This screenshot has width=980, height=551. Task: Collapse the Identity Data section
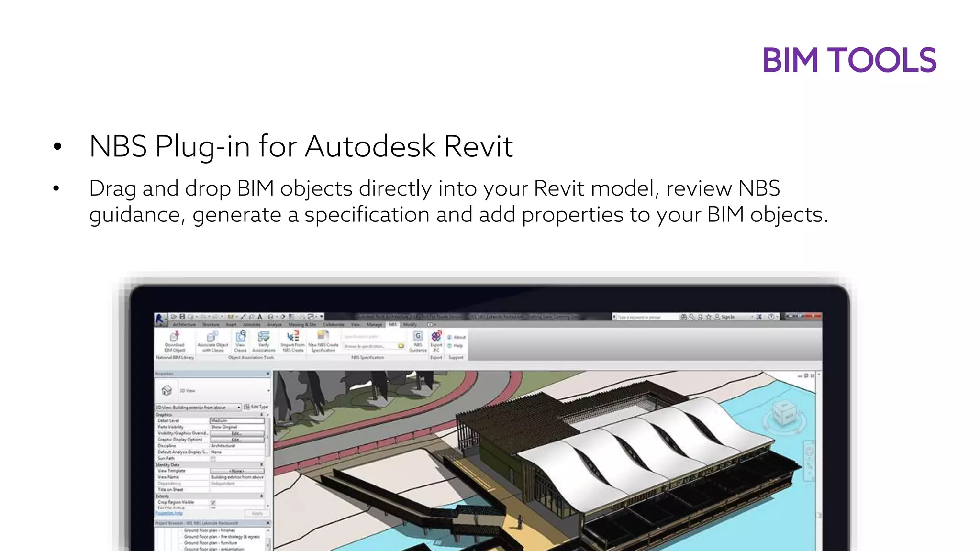(262, 465)
